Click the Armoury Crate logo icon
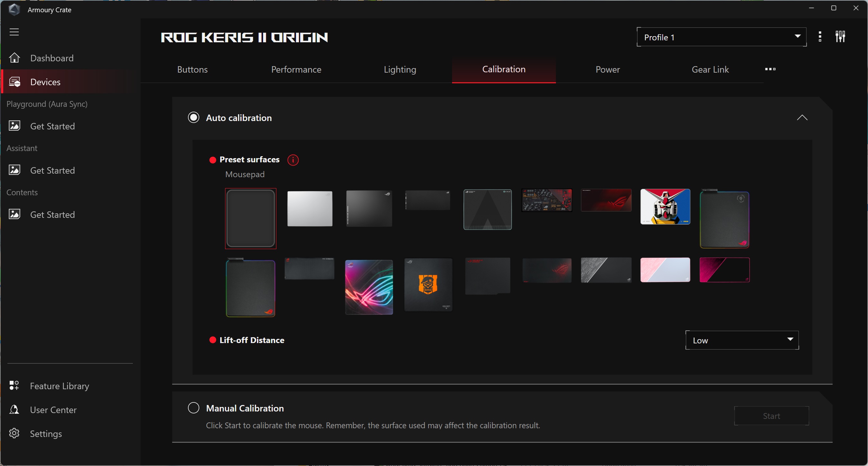Screen dimensions: 868x466 pos(14,9)
